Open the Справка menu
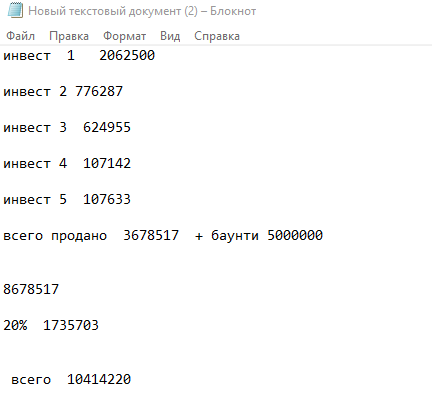The width and height of the screenshot is (432, 415). (x=217, y=36)
